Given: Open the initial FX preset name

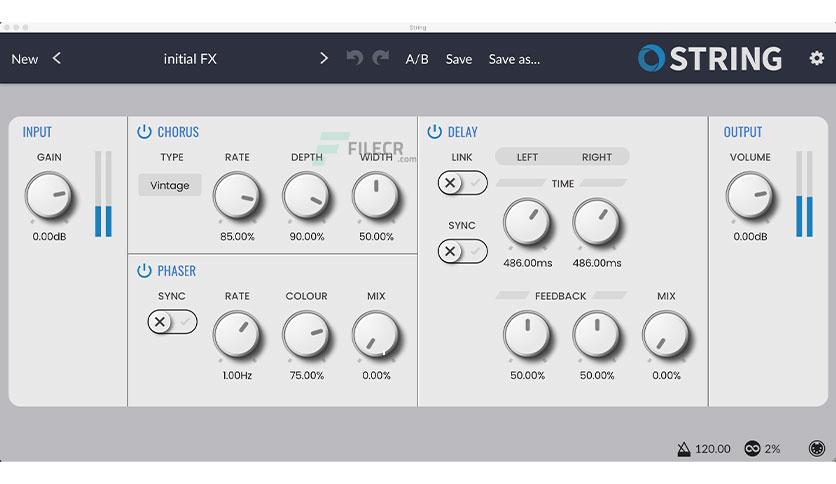Looking at the screenshot, I should pos(190,59).
